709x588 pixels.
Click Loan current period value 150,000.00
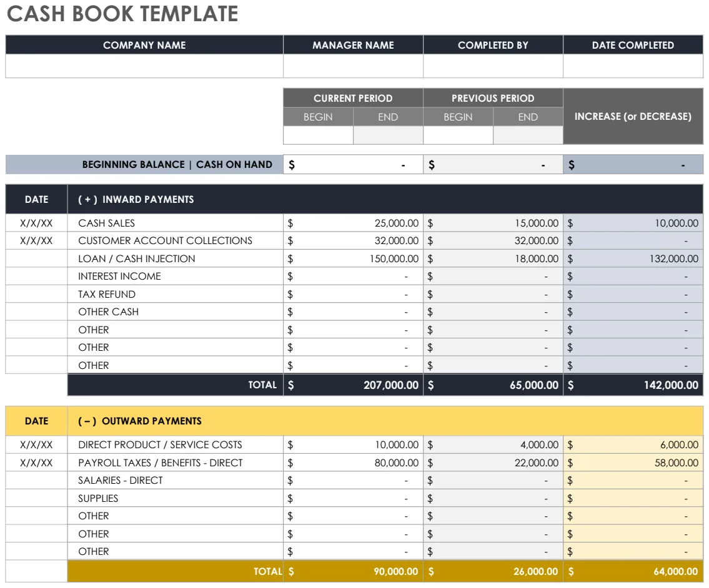point(394,258)
